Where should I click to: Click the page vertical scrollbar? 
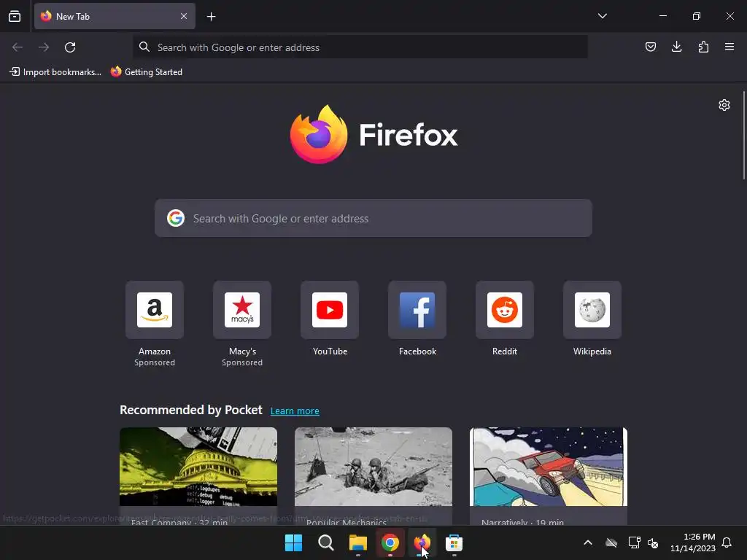[x=743, y=135]
